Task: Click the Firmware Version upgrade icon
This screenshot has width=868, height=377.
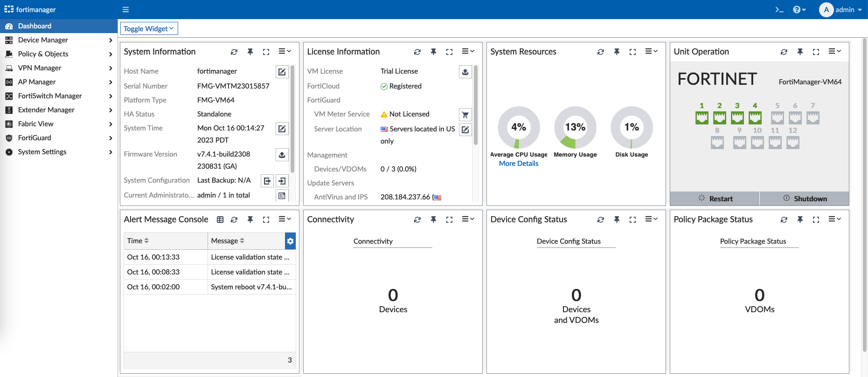Action: (282, 155)
